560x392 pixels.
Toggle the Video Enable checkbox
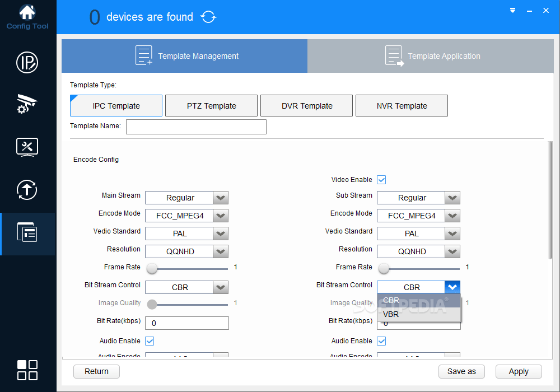381,180
